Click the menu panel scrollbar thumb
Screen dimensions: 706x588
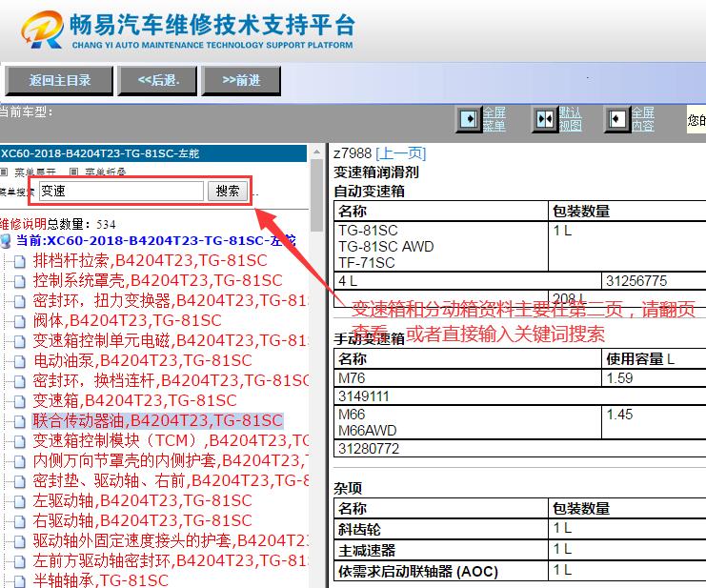[x=316, y=195]
